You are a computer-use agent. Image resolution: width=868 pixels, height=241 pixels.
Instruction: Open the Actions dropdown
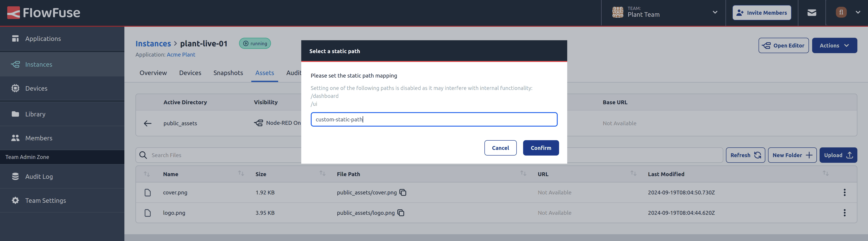click(835, 45)
